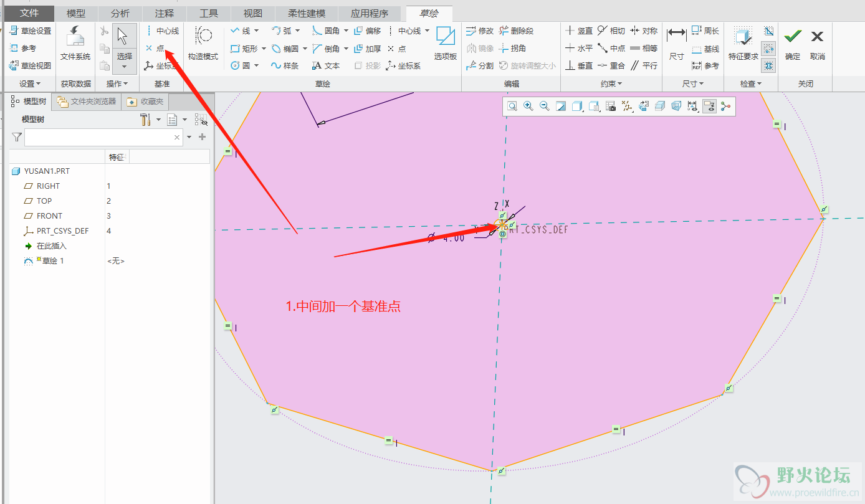Apply the 重合 coincident constraint

(x=611, y=65)
